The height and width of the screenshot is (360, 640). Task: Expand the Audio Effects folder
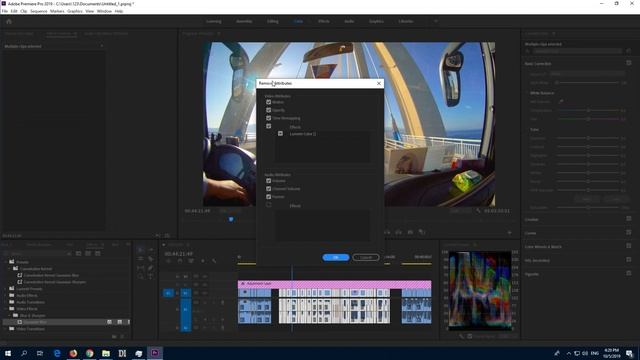coord(6,295)
